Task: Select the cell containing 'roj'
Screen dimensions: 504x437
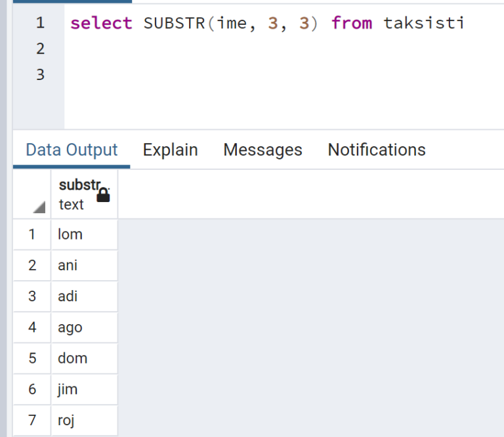Action: (x=85, y=421)
